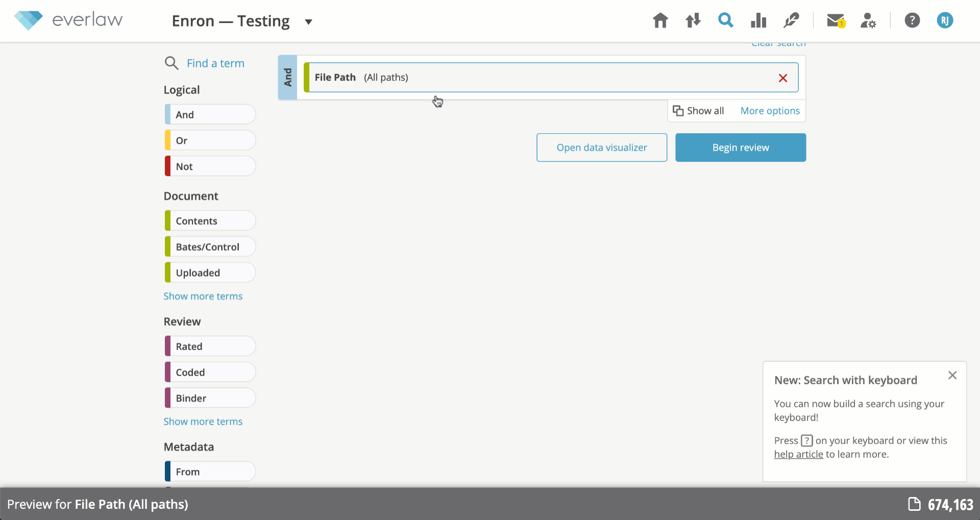Open the Storybuilder quill pen icon
Screen dimensions: 980x520
point(791,20)
